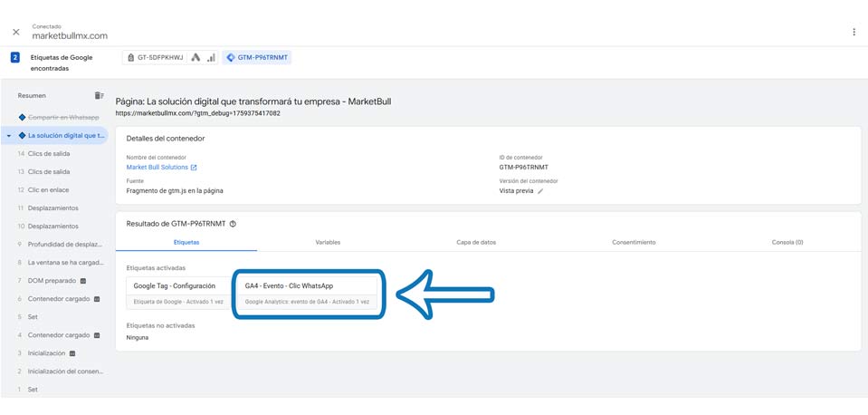Click the help icon beside Resultado de GTM-P96TRNMT
This screenshot has width=868, height=415.
coord(233,224)
